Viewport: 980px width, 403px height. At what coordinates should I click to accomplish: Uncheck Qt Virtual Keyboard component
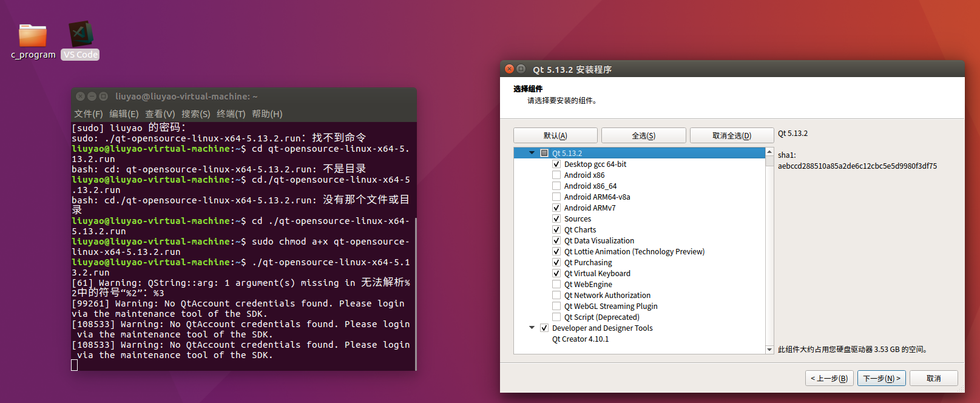coord(556,274)
